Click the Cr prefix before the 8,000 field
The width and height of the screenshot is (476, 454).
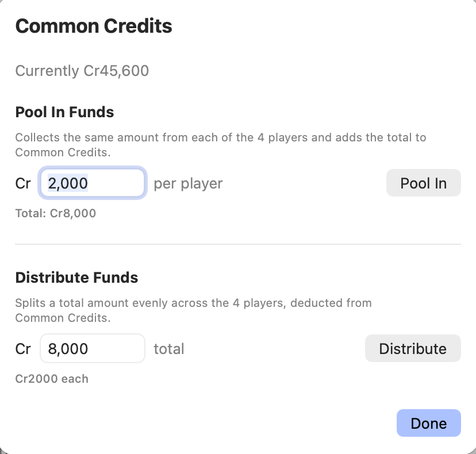23,349
